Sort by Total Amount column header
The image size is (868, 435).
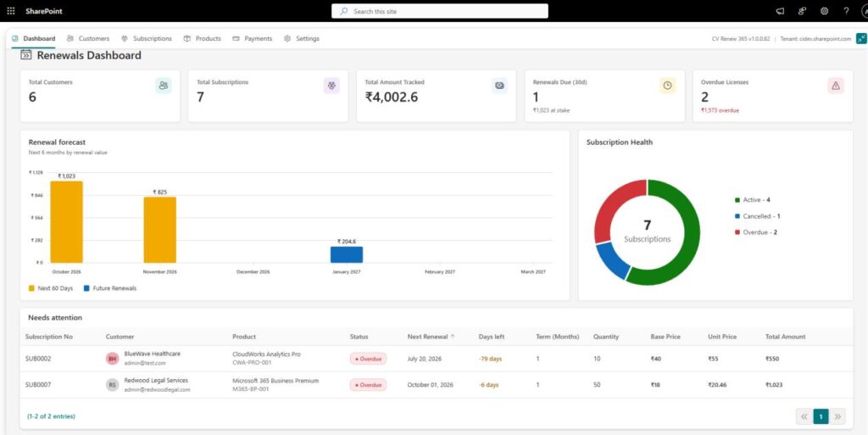pos(786,337)
